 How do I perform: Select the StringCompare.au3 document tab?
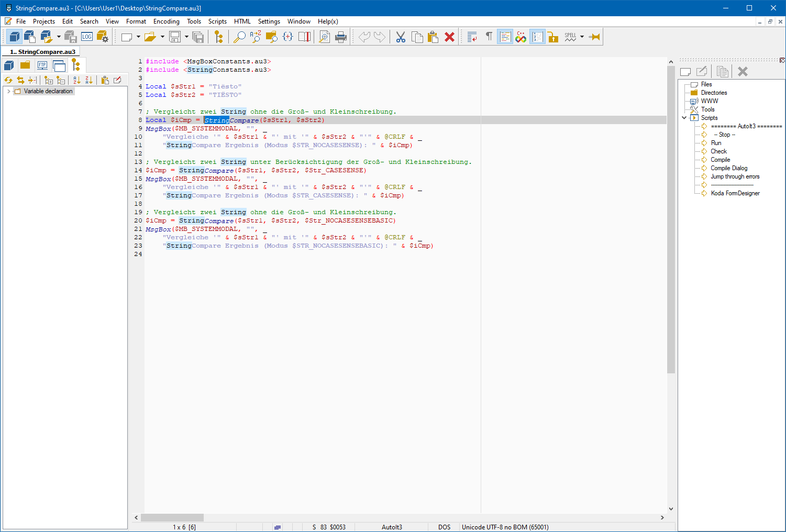point(43,52)
